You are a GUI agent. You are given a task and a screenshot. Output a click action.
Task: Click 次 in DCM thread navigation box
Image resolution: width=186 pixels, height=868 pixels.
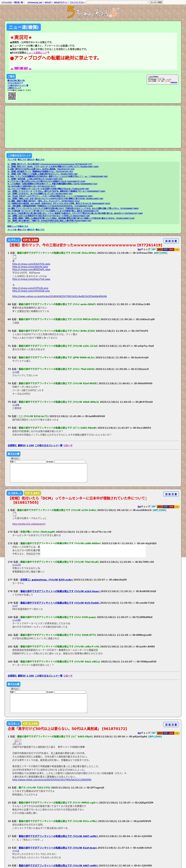pos(173,494)
